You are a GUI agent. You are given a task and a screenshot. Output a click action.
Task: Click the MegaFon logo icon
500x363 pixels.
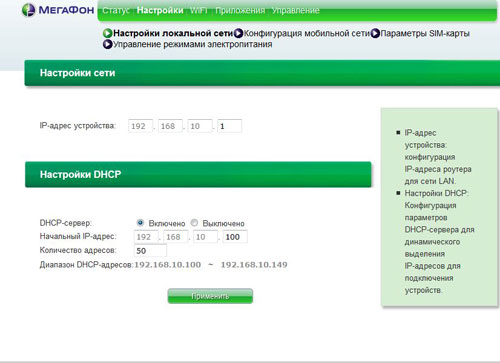pyautogui.click(x=29, y=10)
